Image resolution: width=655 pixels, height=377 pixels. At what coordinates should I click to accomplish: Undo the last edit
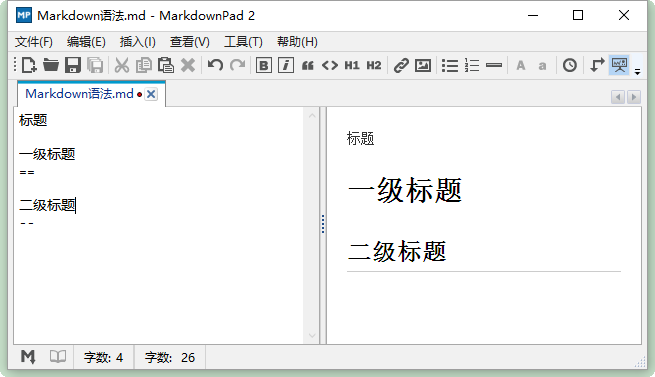(x=215, y=65)
